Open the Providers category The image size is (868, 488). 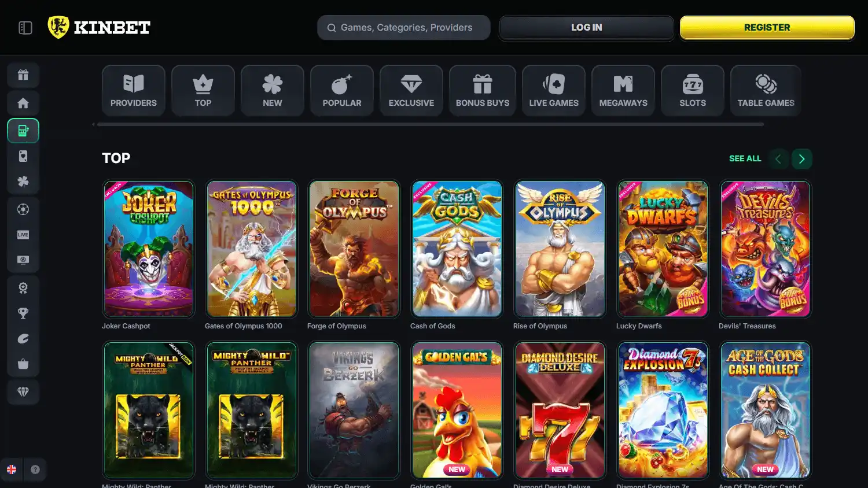click(134, 91)
